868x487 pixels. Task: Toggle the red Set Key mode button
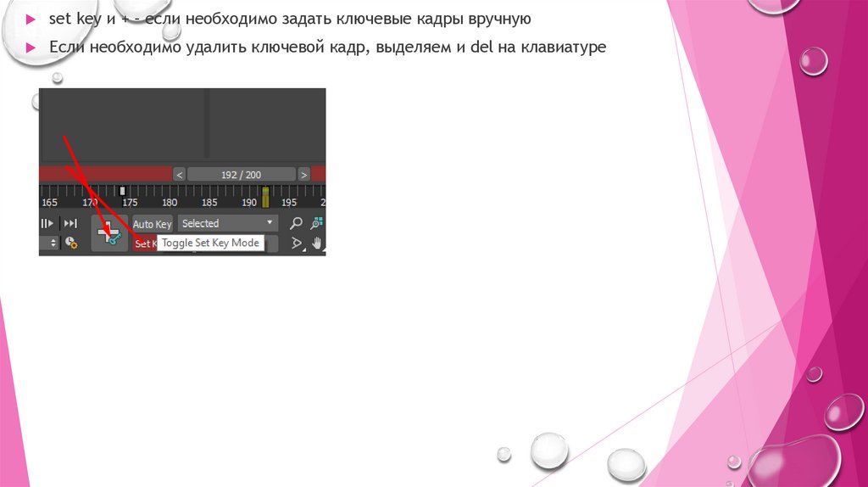tap(144, 243)
